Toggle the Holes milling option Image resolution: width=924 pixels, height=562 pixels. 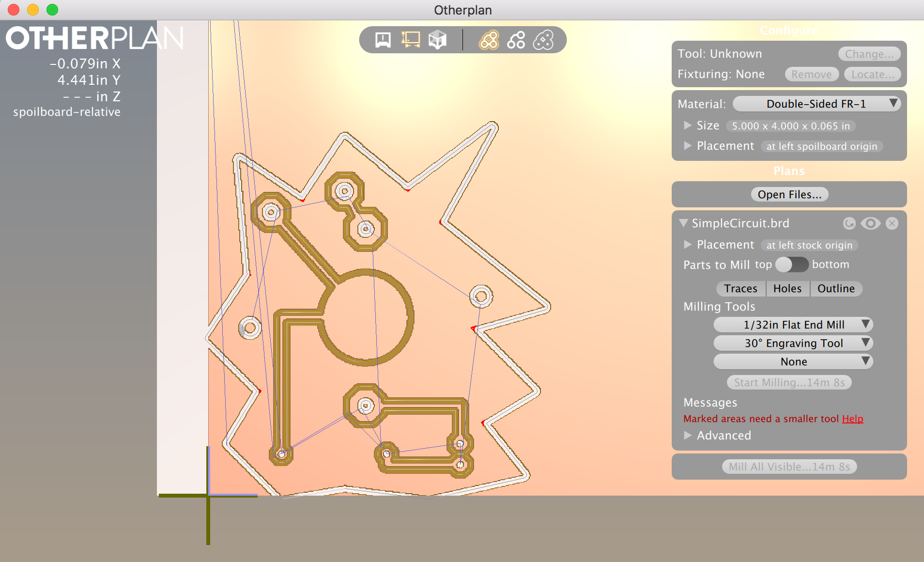coord(787,288)
